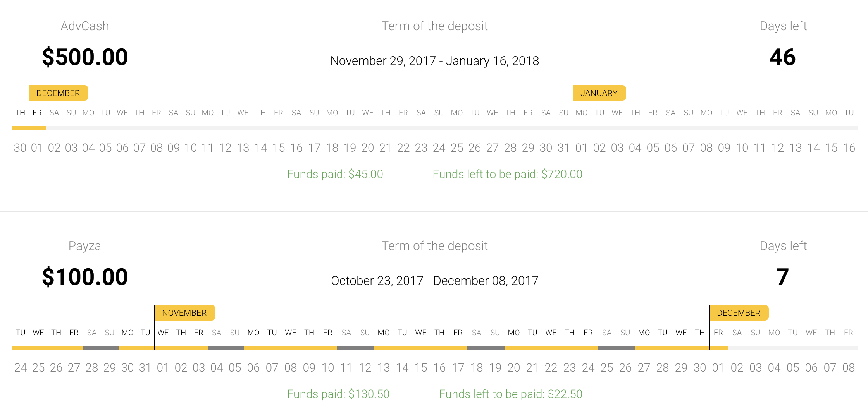Click the Funds paid: $45.00 text
This screenshot has width=868, height=408.
tap(335, 174)
